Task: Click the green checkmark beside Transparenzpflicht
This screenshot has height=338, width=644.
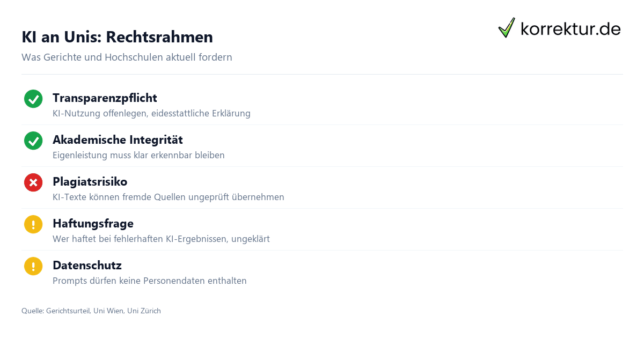Action: tap(33, 99)
